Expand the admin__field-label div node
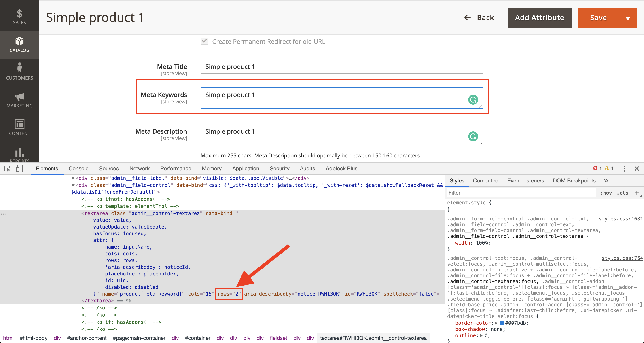The image size is (644, 343). (73, 178)
